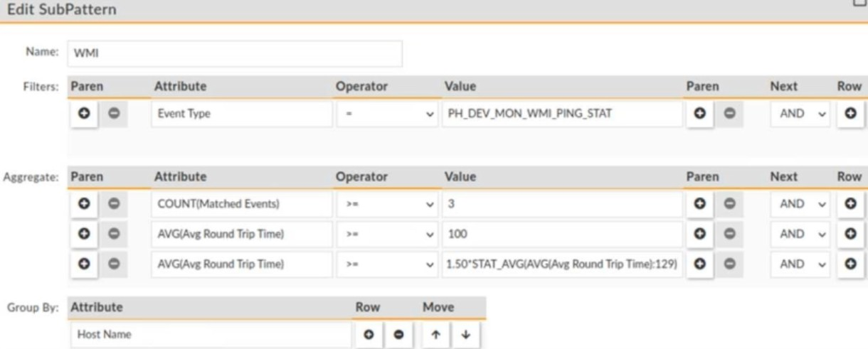The height and width of the screenshot is (349, 868).
Task: Add row after the STAT_AVG aggregate condition
Action: click(850, 264)
